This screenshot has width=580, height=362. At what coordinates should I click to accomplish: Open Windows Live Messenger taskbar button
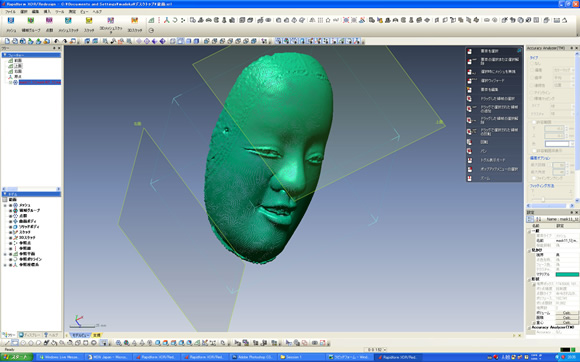click(61, 357)
